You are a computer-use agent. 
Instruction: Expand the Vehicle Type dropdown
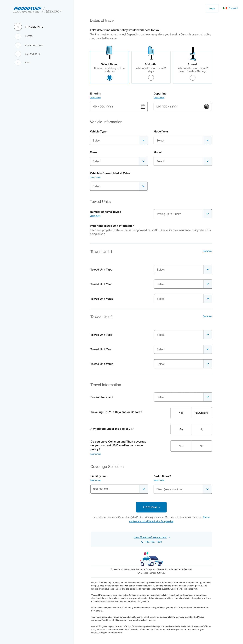tap(119, 141)
